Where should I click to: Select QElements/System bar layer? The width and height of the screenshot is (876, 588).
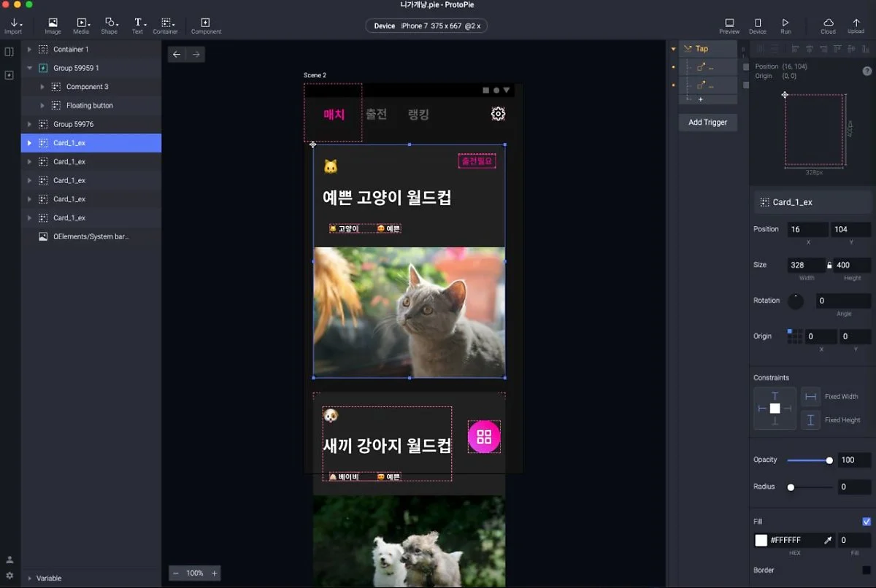coord(91,236)
